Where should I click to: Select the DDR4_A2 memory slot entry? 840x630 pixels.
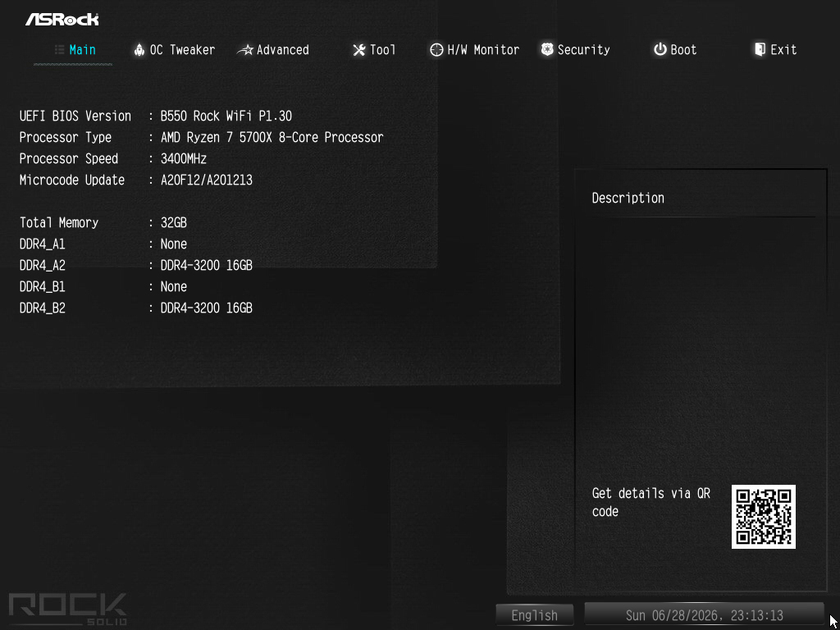point(136,266)
